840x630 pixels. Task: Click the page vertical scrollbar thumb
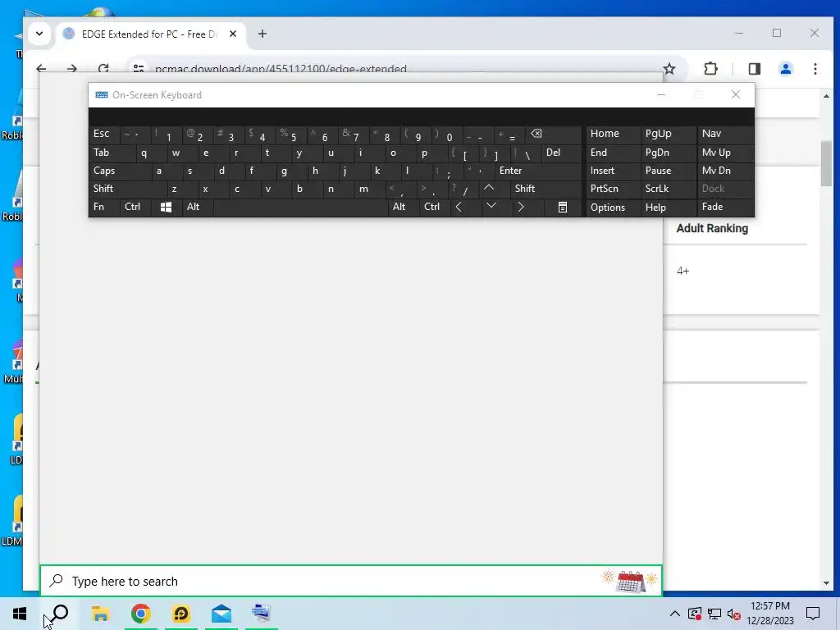coord(826,163)
